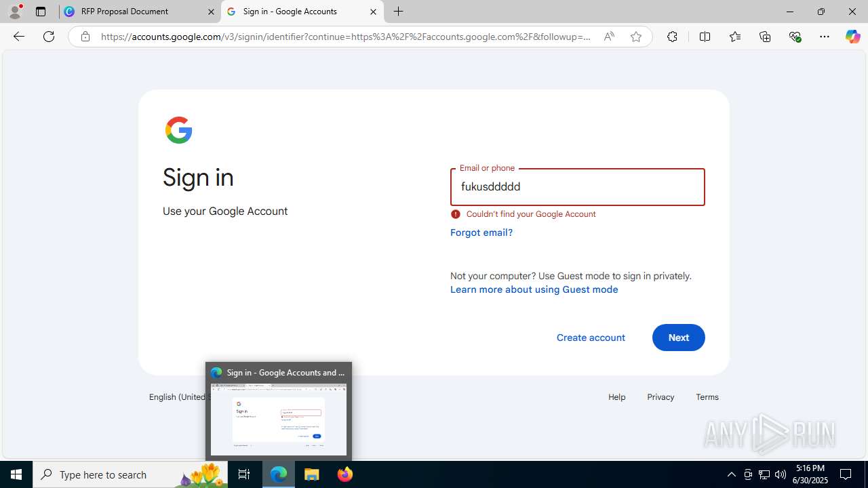Close the Sign in - Google Accounts tab
The image size is (868, 488).
coord(373,12)
